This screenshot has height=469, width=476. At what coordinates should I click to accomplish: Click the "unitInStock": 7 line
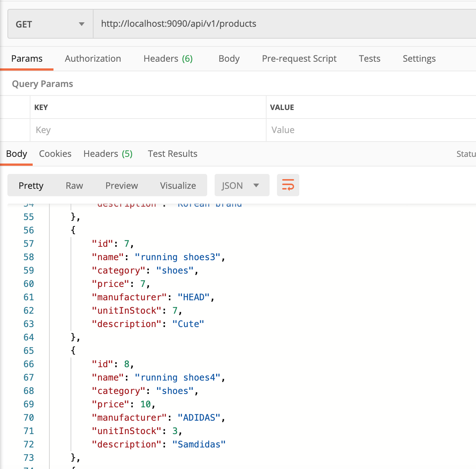(x=137, y=311)
